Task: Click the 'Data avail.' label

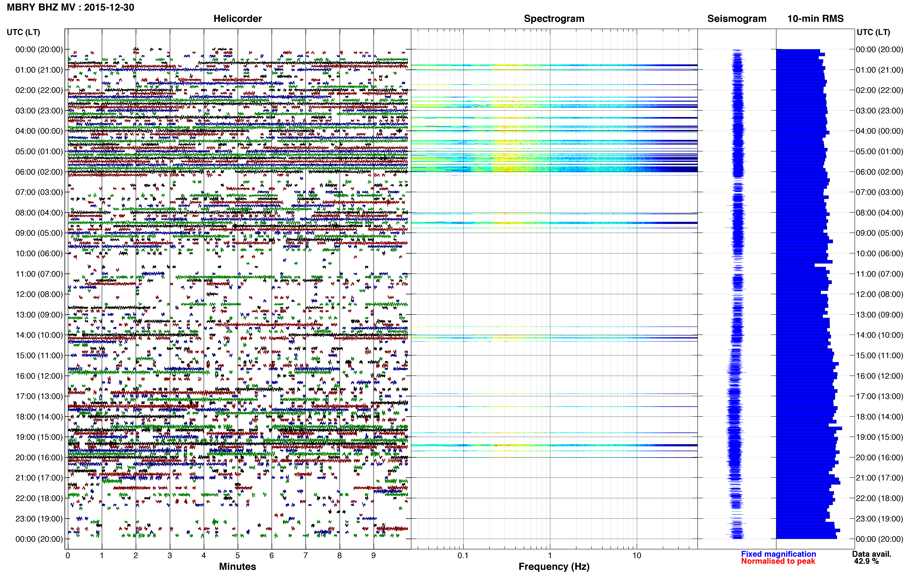Action: coord(872,554)
